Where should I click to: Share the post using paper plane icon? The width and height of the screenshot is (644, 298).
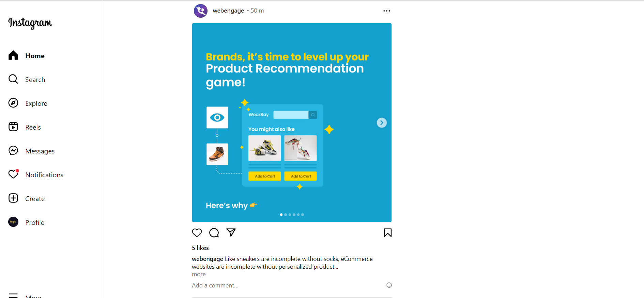231,232
